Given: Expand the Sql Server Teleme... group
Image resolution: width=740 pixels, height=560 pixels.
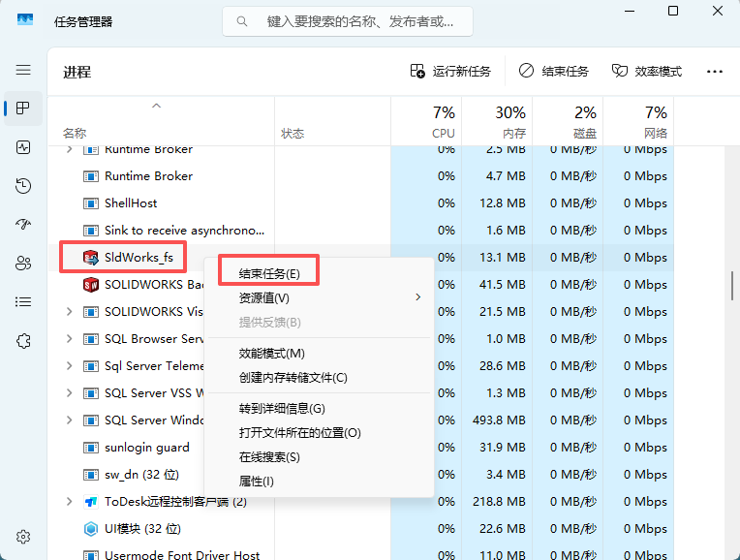Looking at the screenshot, I should coord(69,366).
